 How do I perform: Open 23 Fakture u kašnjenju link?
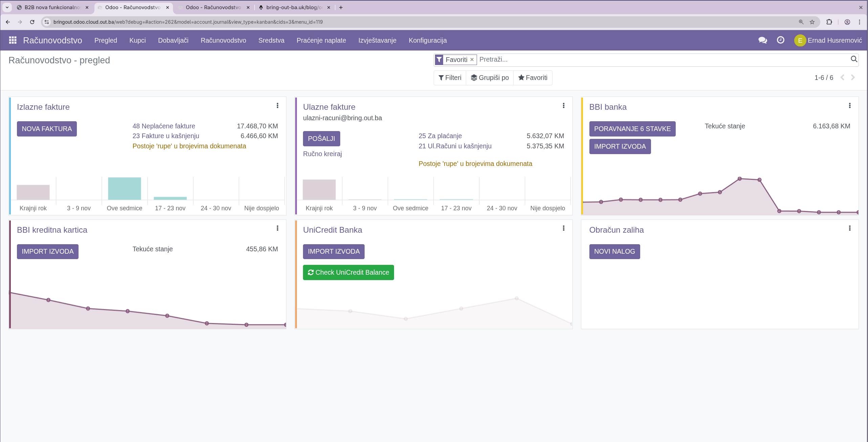click(166, 136)
